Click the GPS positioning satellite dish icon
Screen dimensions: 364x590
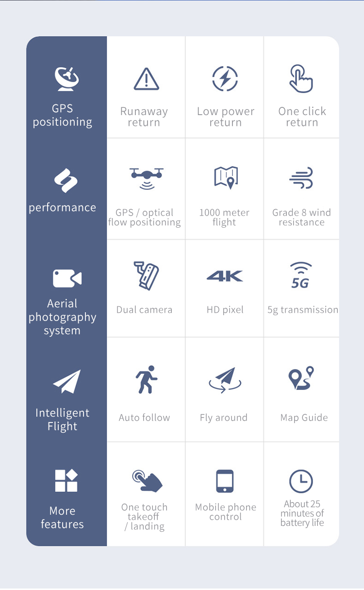(x=66, y=79)
